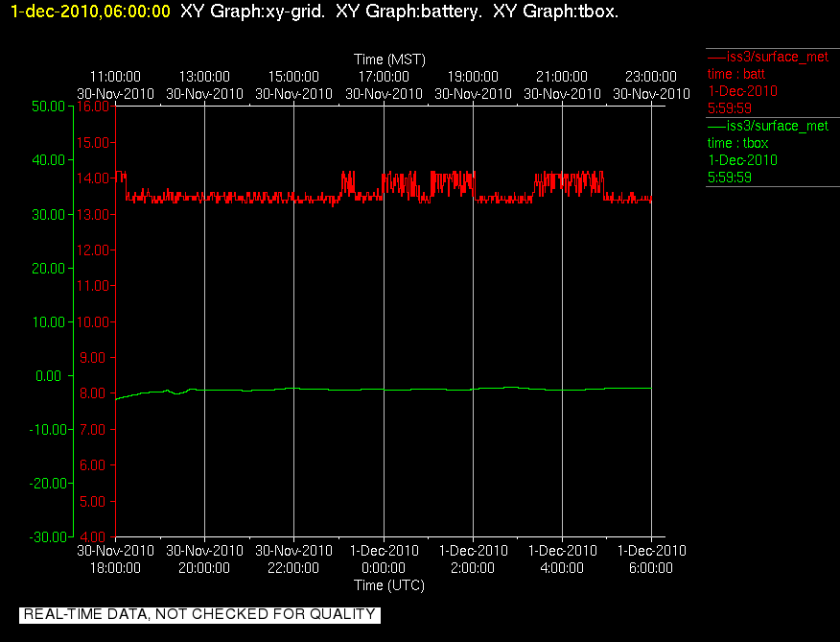Click the REAL-TIME DATA quality notice banner
Screen dimensions: 840x642
click(x=199, y=614)
